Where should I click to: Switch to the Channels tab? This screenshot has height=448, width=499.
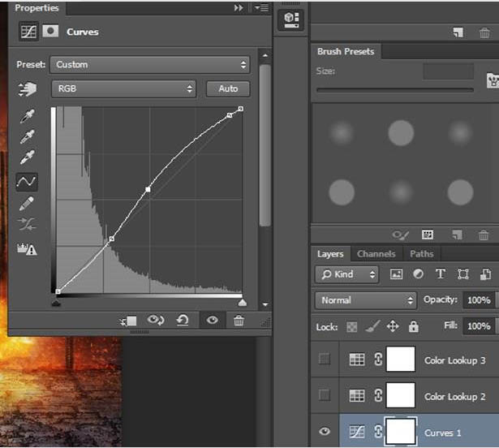pyautogui.click(x=376, y=254)
